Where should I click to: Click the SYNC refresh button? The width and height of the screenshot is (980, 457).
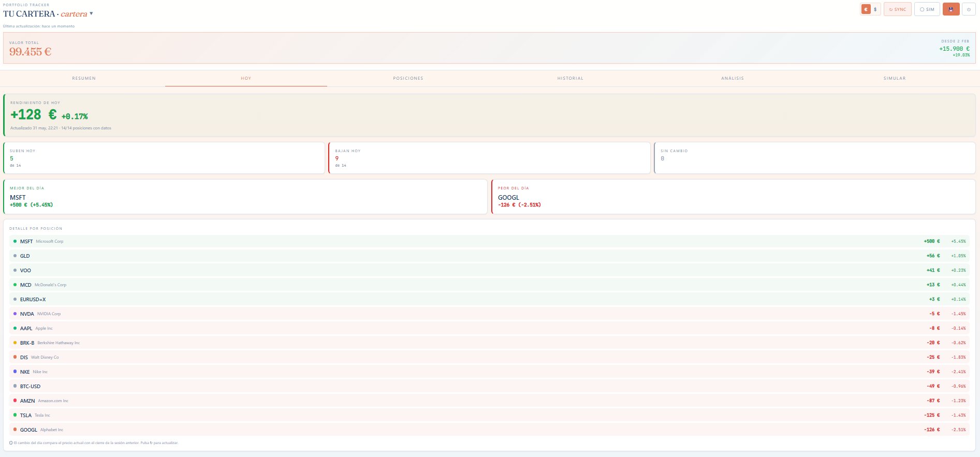[x=898, y=9]
